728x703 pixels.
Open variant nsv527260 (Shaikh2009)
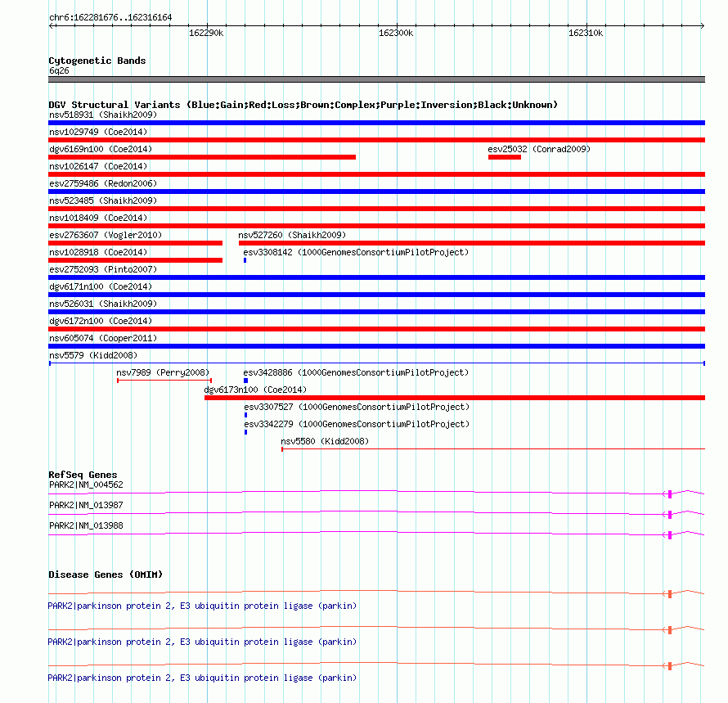point(292,235)
